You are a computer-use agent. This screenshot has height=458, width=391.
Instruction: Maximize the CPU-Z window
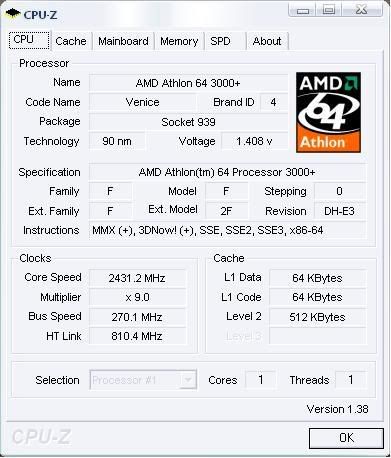pyautogui.click(x=329, y=10)
